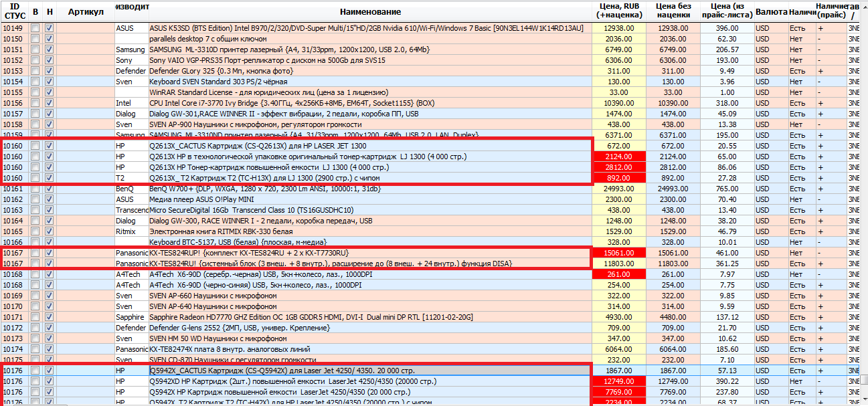This screenshot has width=868, height=406.
Task: Click the 318.00 price-list cell
Action: 727,103
